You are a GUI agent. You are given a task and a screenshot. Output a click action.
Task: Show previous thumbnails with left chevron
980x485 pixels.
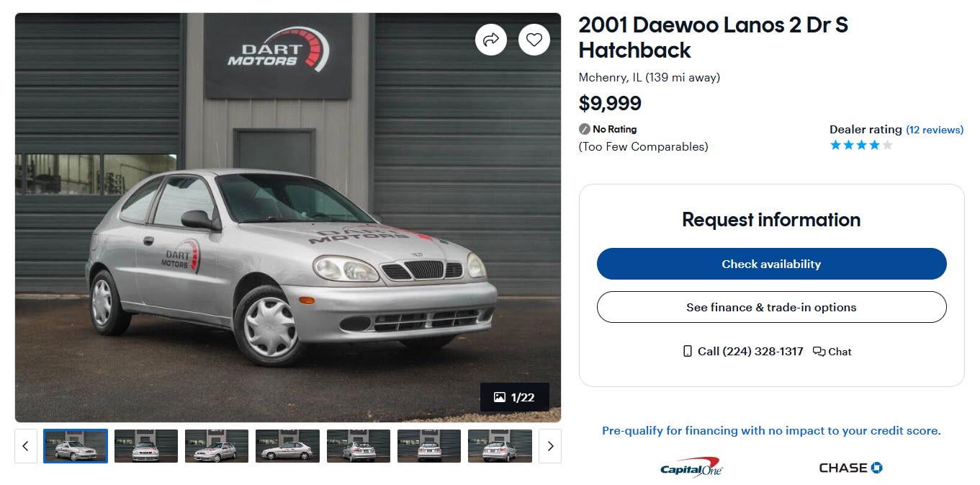click(x=25, y=446)
